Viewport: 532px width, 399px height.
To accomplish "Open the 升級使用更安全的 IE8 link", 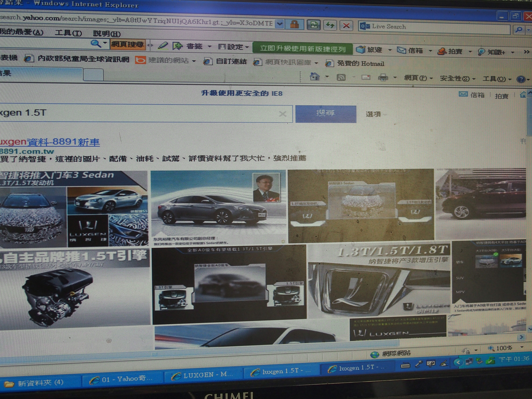I will 241,93.
